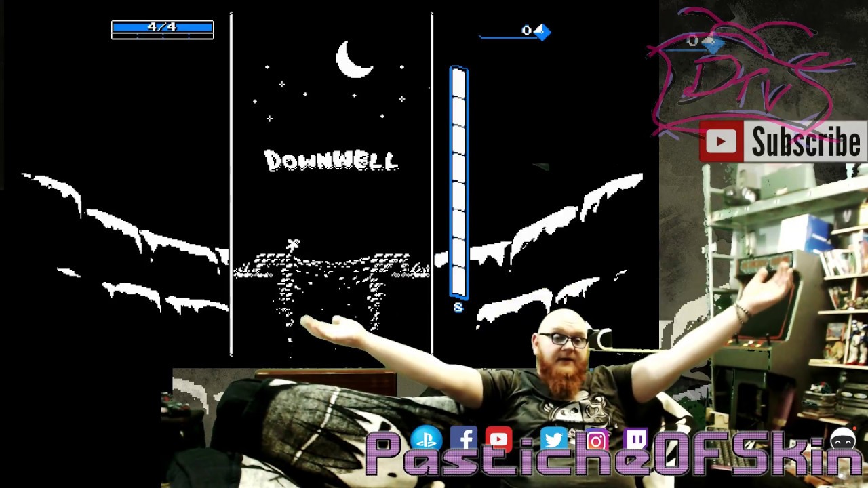The image size is (868, 488).
Task: Click the PlayStation logo icon
Action: pyautogui.click(x=426, y=440)
